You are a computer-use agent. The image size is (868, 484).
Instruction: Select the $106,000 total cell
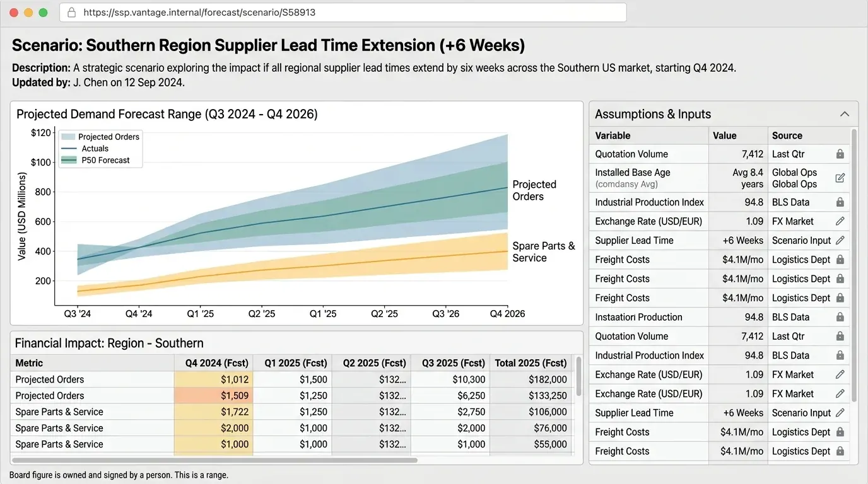pos(531,412)
